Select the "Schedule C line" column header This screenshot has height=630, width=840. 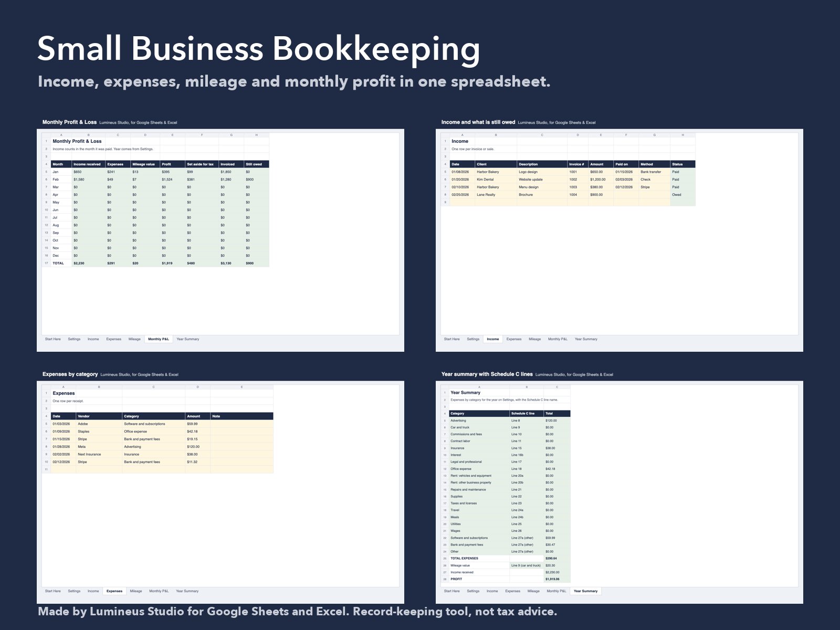click(527, 414)
